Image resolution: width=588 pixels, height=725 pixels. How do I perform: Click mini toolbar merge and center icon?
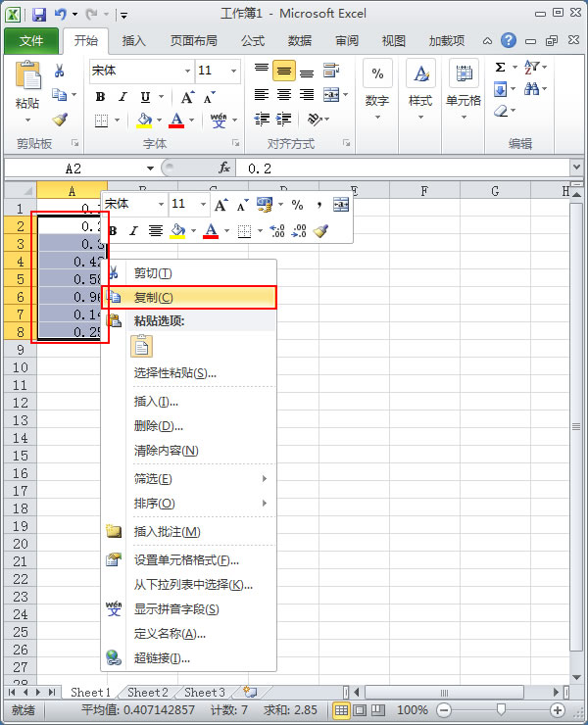[x=341, y=205]
